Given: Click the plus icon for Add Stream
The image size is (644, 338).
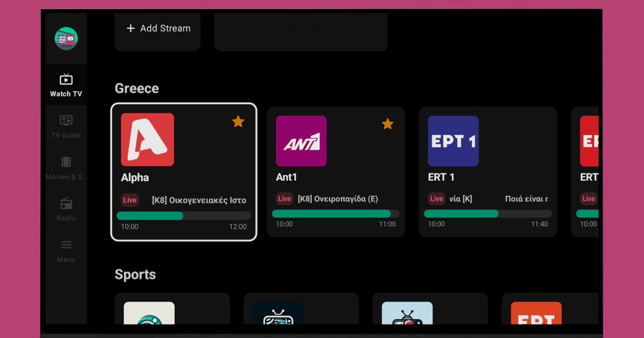Looking at the screenshot, I should click(x=130, y=28).
